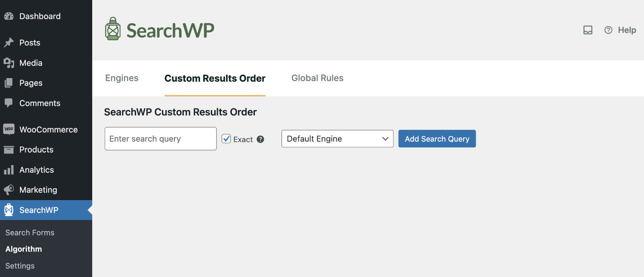Viewport: 644px width, 277px height.
Task: Switch to the Global Rules tab
Action: point(318,78)
